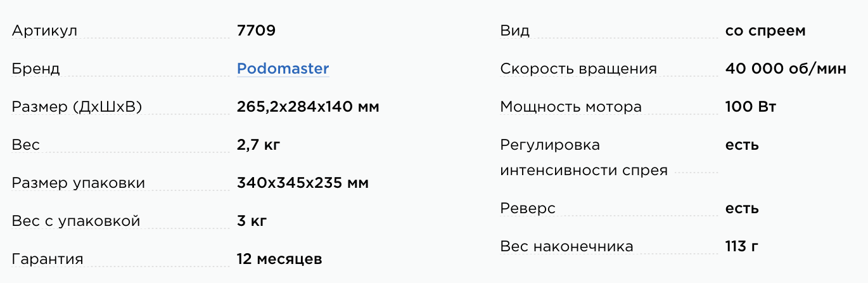Viewport: 868px width, 283px height.
Task: Select the article number 7709
Action: coord(256,30)
